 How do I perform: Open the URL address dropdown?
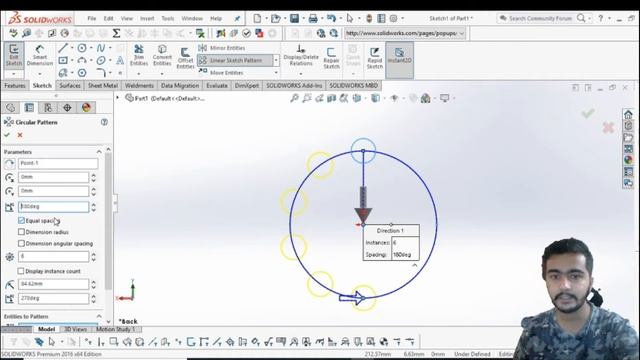[462, 33]
